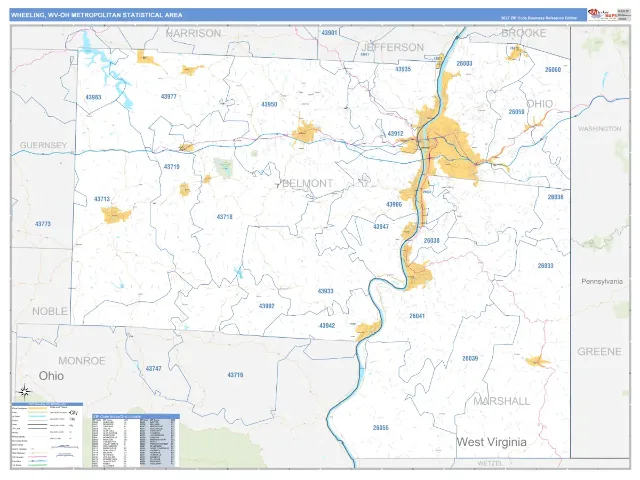Click the compass rose on the map
640x480 pixels.
click(24, 392)
